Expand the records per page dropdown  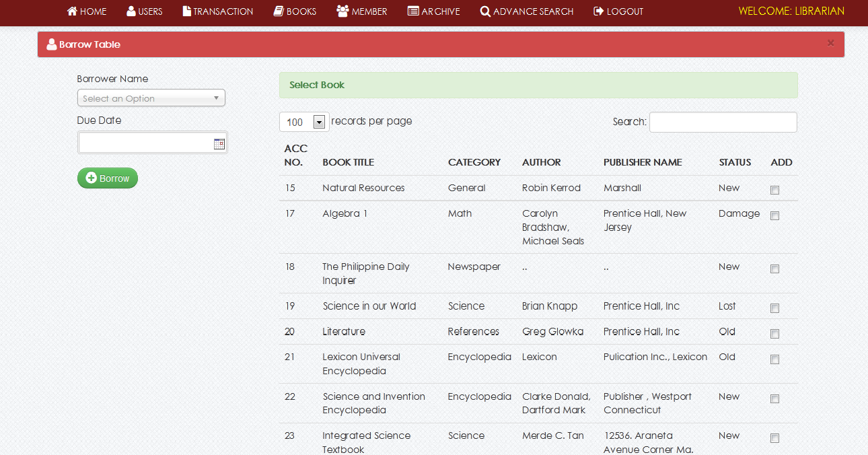319,122
